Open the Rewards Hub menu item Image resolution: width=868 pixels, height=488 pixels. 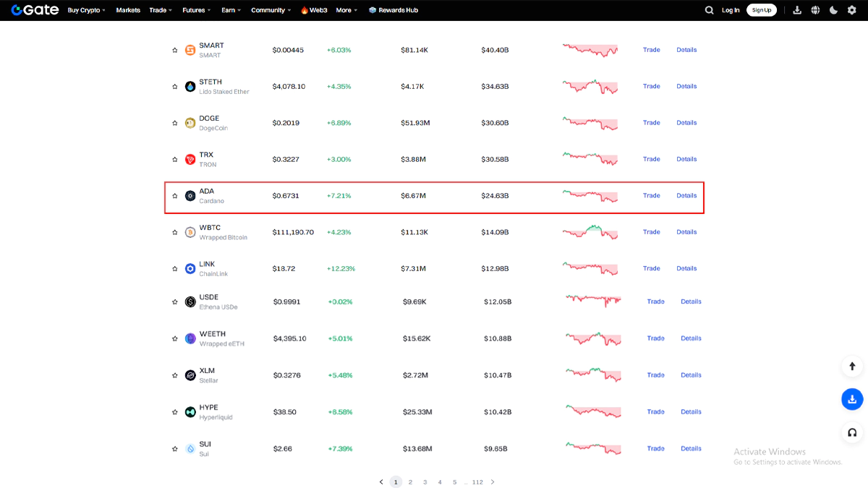(393, 10)
